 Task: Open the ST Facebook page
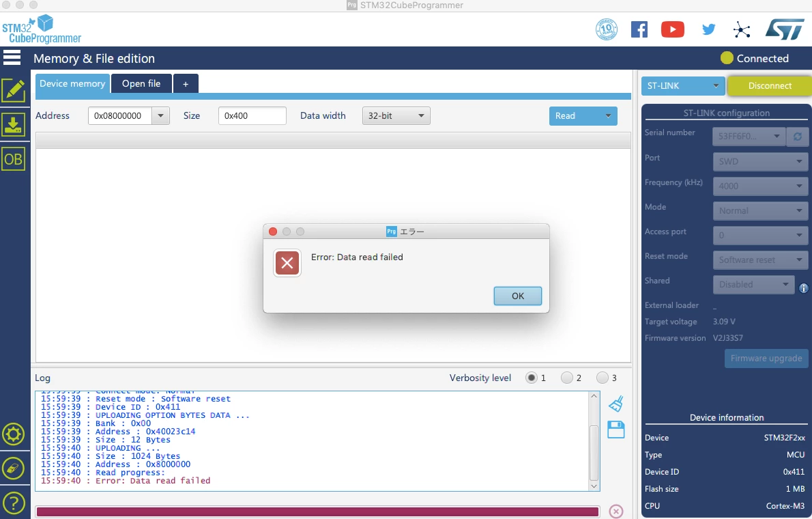click(639, 29)
